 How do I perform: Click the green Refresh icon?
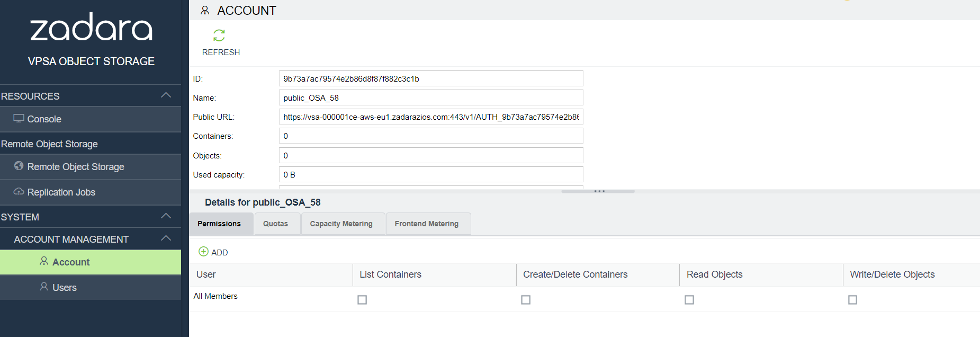219,36
